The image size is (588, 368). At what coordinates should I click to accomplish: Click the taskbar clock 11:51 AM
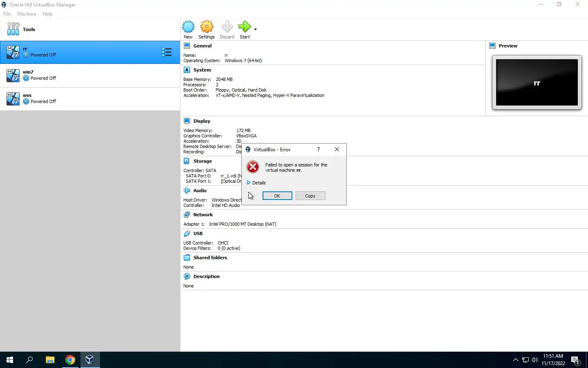pos(553,356)
